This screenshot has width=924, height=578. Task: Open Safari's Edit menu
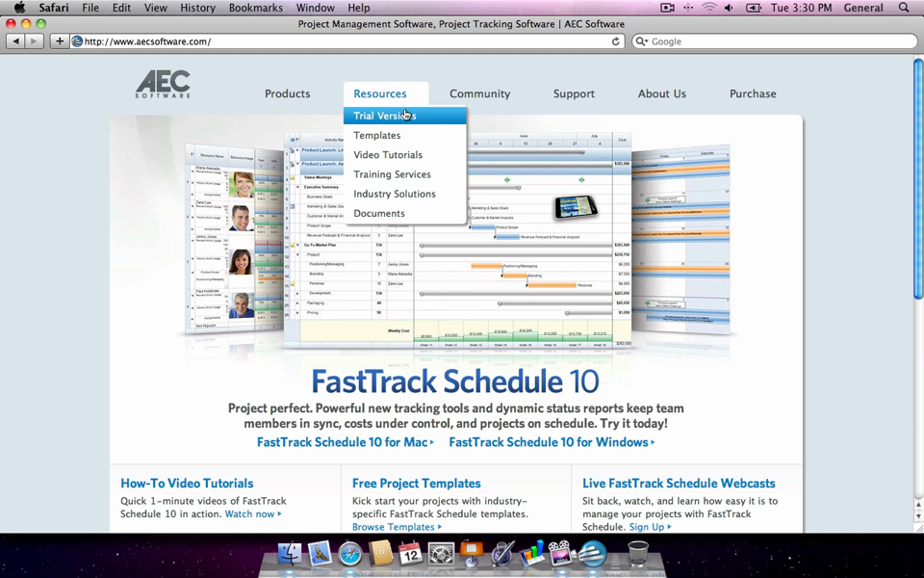coord(121,8)
